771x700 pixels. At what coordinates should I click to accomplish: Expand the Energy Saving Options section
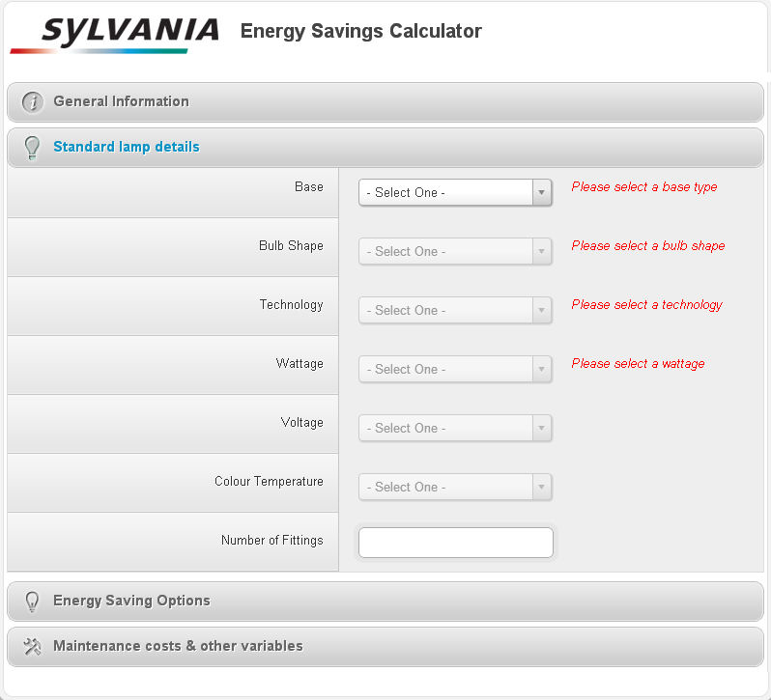(x=131, y=601)
